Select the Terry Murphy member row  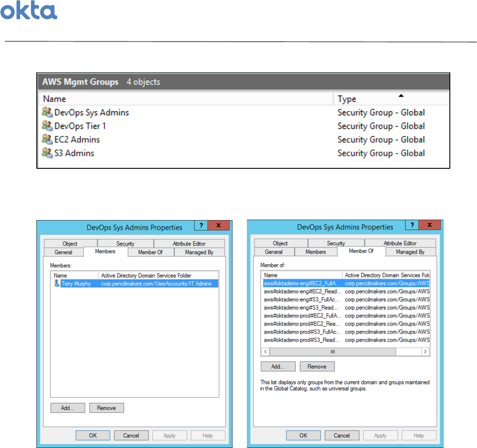coord(136,284)
